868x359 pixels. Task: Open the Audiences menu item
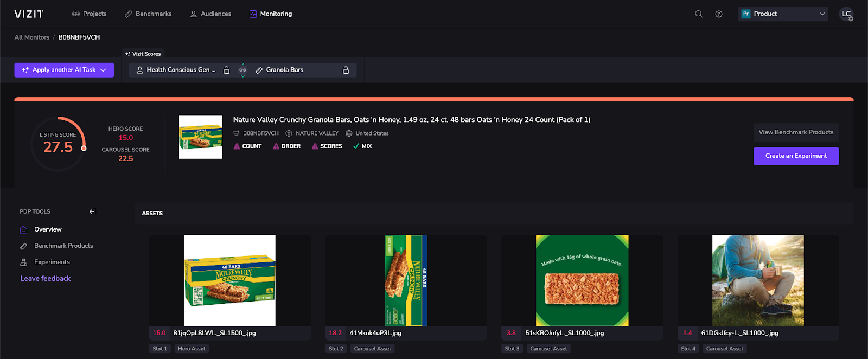click(210, 14)
